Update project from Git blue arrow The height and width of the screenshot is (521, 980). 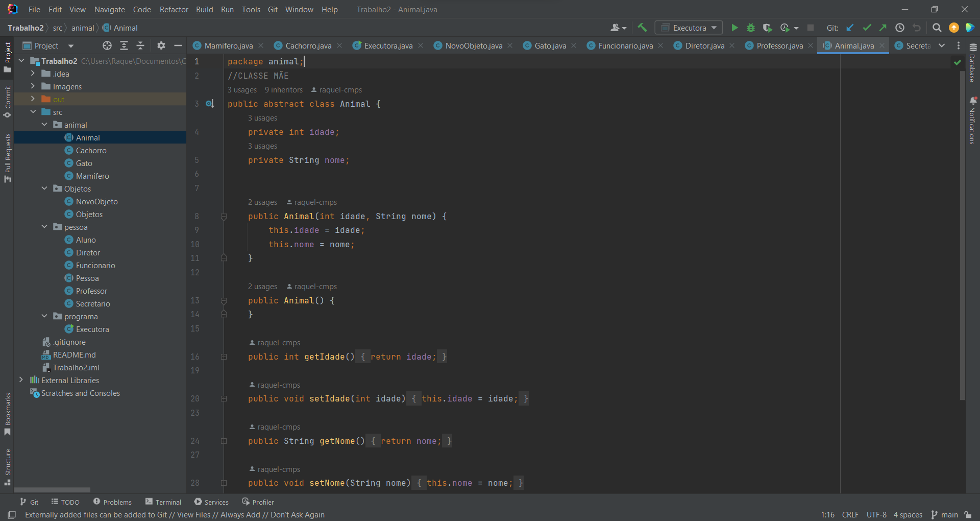pos(850,28)
